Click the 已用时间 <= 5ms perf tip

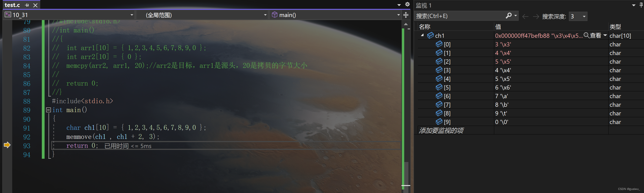(x=128, y=146)
